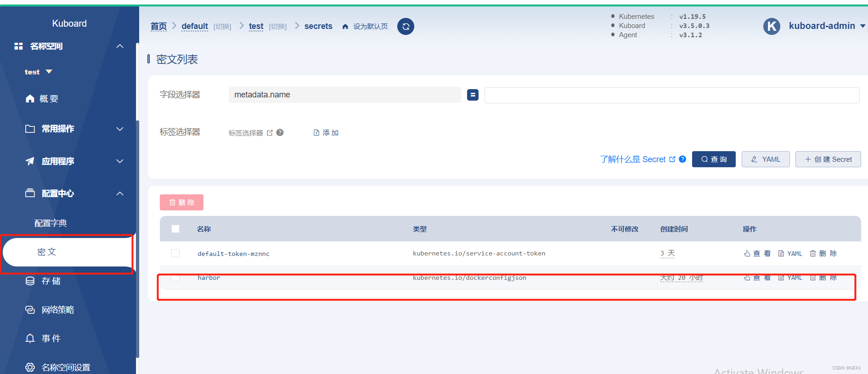Click the 配置中心 box icon
This screenshot has height=374, width=868.
point(30,193)
